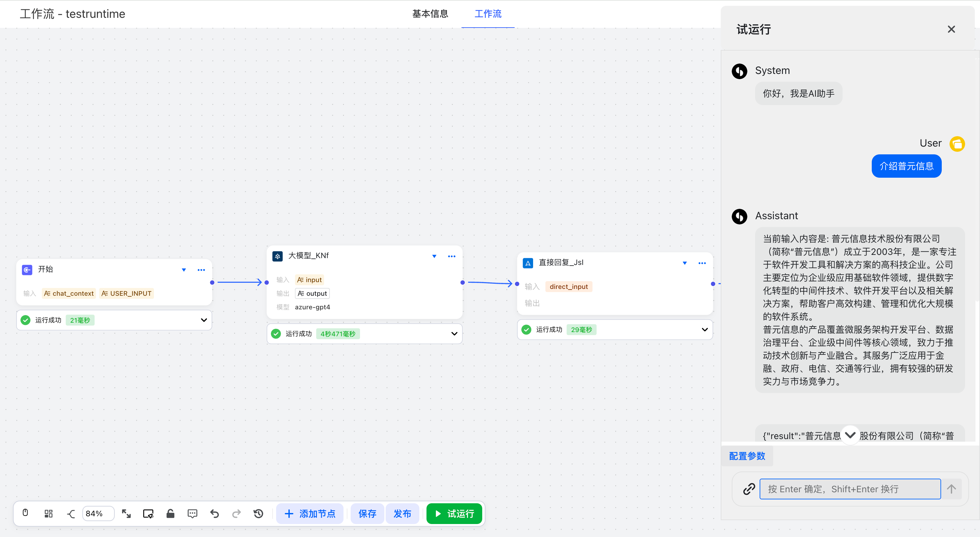The width and height of the screenshot is (980, 537).
Task: Expand the 大模型_KNf run result details
Action: click(454, 334)
